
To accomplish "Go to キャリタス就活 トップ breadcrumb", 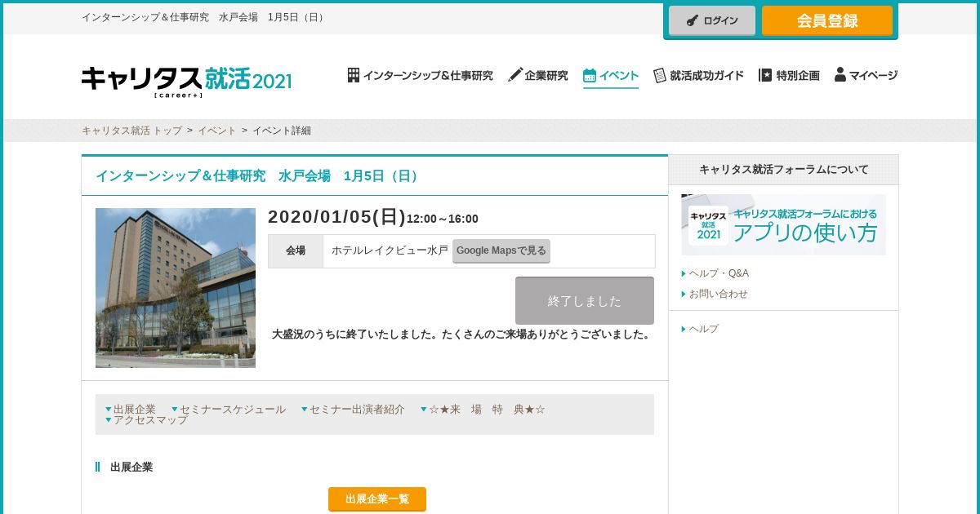I will (131, 131).
